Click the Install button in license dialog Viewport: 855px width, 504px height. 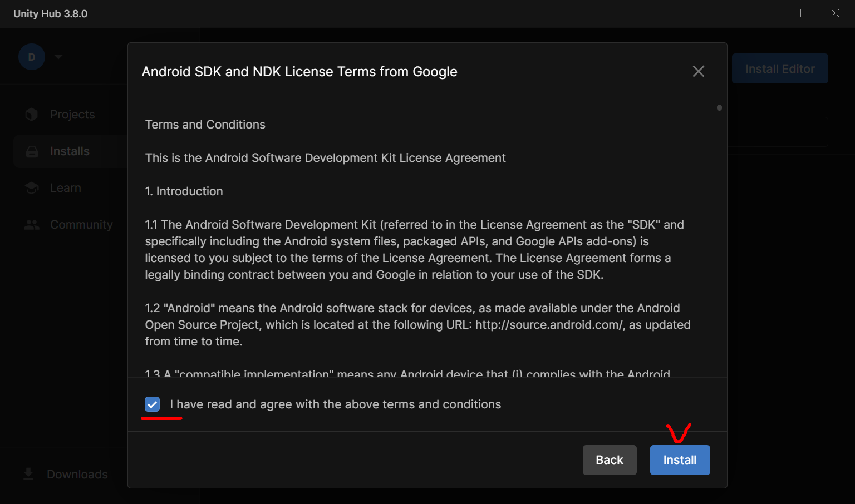680,460
